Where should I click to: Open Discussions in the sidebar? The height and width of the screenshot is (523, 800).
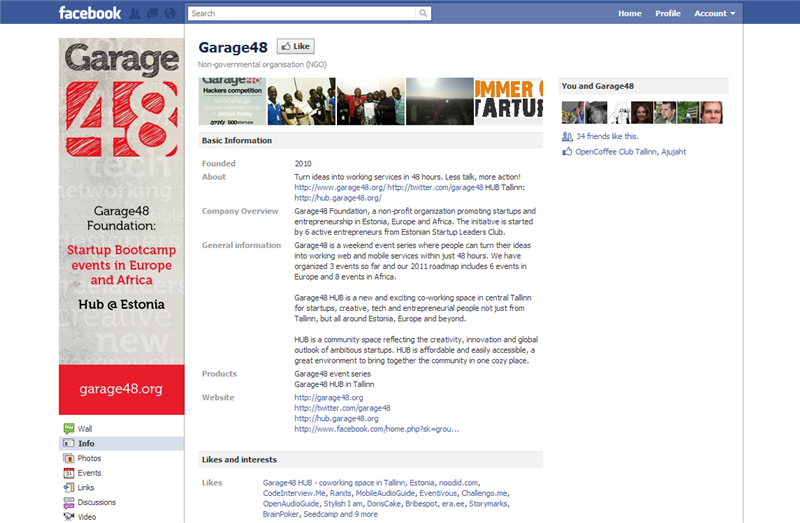96,502
